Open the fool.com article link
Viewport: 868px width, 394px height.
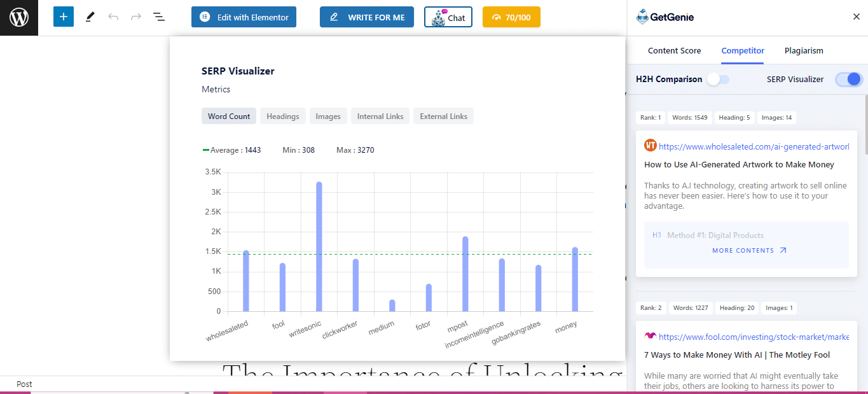click(x=754, y=337)
